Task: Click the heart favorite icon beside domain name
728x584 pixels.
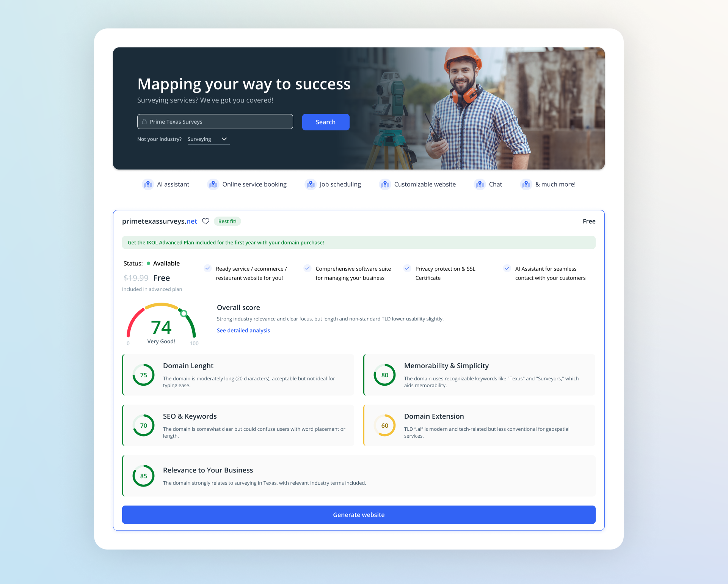Action: (x=206, y=221)
